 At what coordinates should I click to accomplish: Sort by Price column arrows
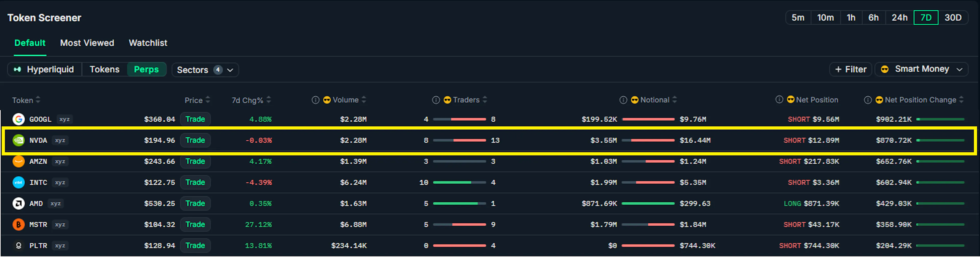pos(208,100)
